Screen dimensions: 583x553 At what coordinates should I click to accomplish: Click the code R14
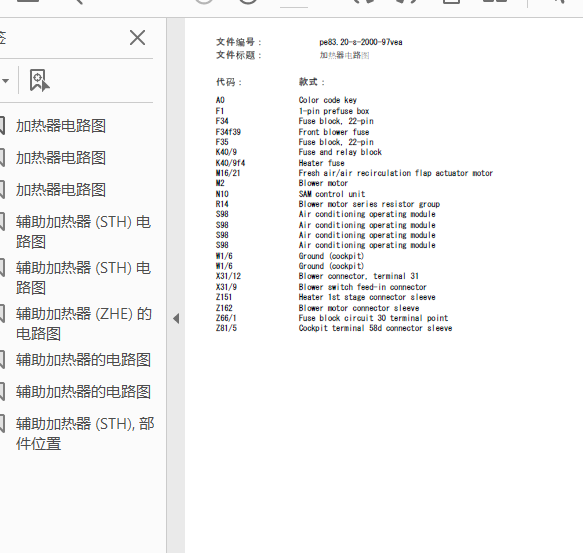(x=222, y=204)
